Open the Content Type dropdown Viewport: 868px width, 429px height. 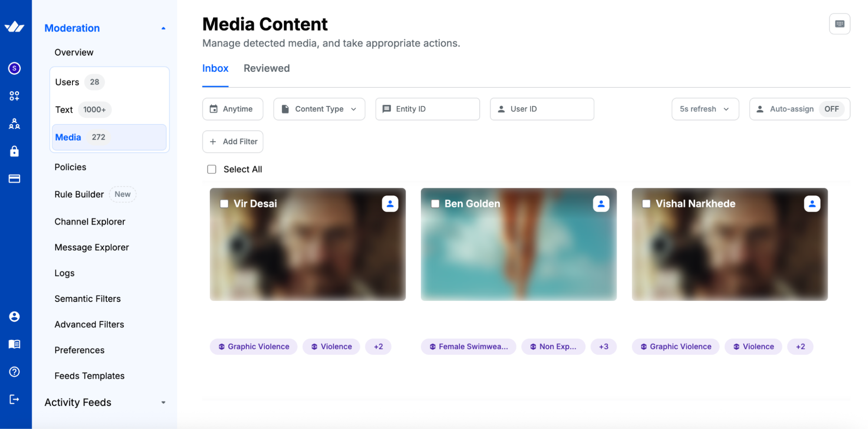[x=319, y=109]
